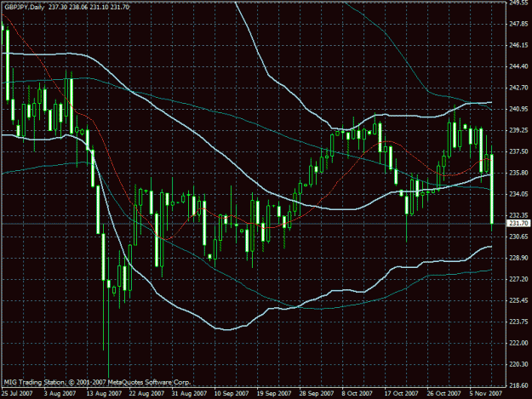Click the 19 Sep 2007 date label
This screenshot has height=399, width=532.
(274, 393)
